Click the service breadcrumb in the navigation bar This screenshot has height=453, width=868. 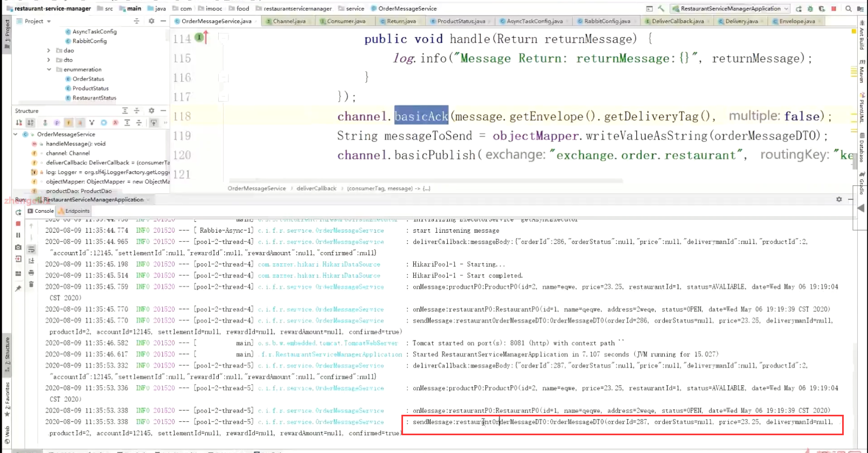coord(351,9)
